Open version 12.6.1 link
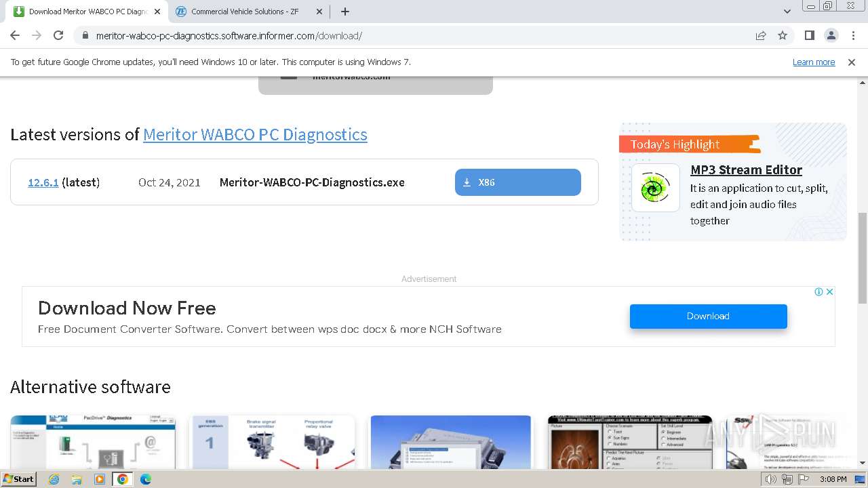Screen dimensions: 868x488 pos(43,182)
